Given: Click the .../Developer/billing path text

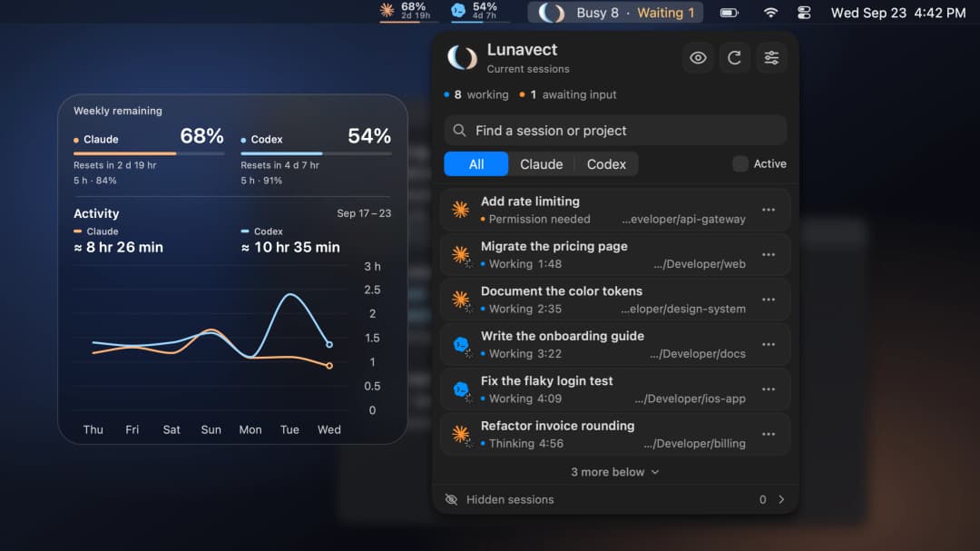Looking at the screenshot, I should [694, 443].
